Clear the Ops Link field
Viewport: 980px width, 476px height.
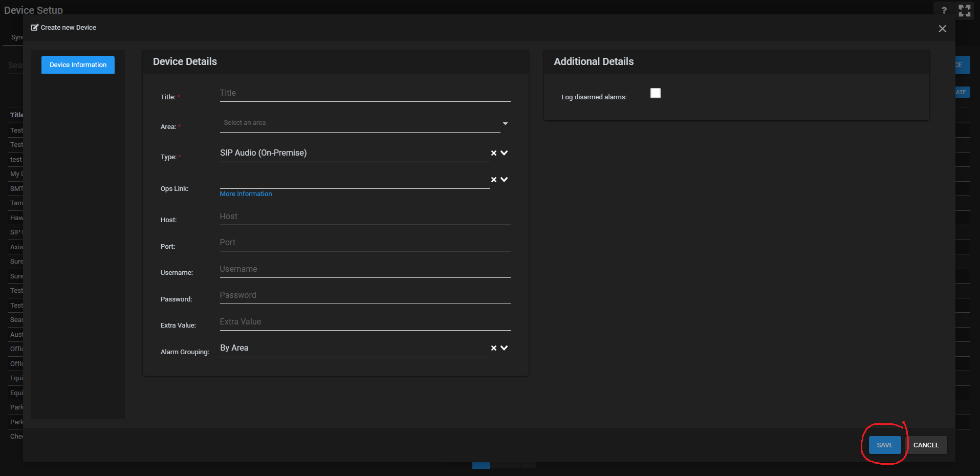[494, 180]
